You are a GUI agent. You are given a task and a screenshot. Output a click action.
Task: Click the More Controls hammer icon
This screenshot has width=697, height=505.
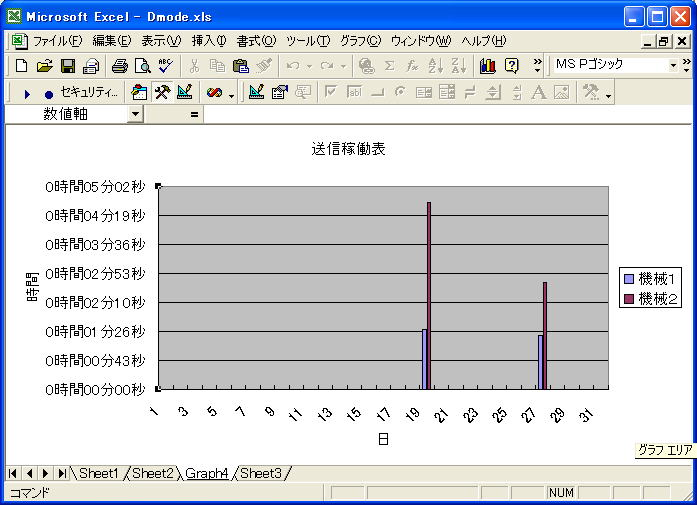(591, 92)
